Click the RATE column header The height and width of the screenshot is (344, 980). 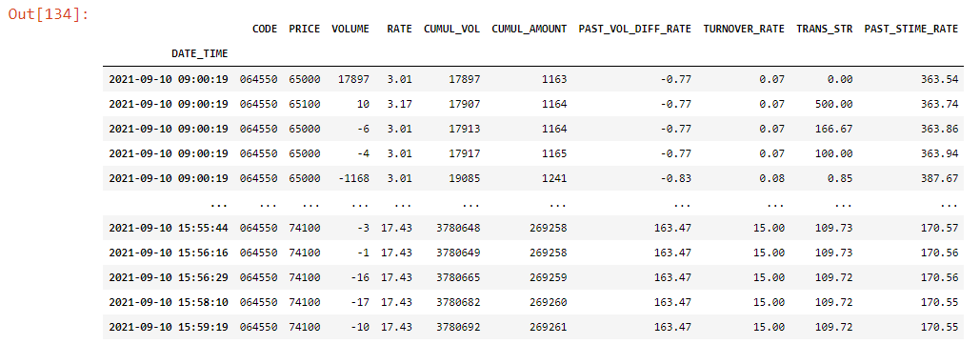coord(399,29)
